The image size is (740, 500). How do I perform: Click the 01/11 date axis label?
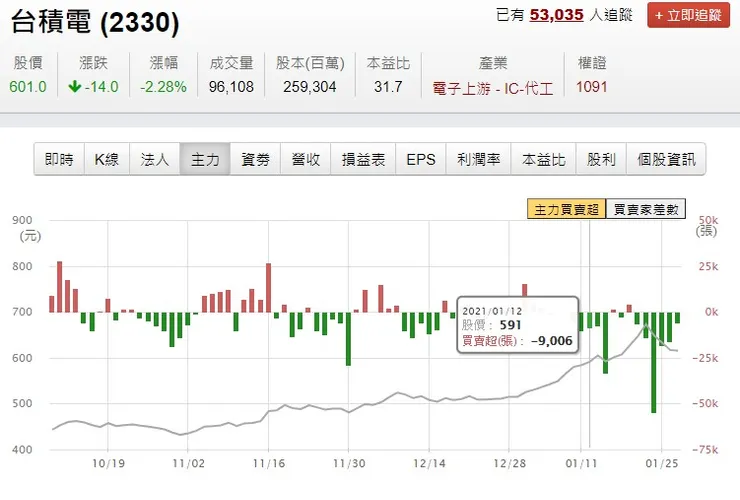click(x=581, y=463)
